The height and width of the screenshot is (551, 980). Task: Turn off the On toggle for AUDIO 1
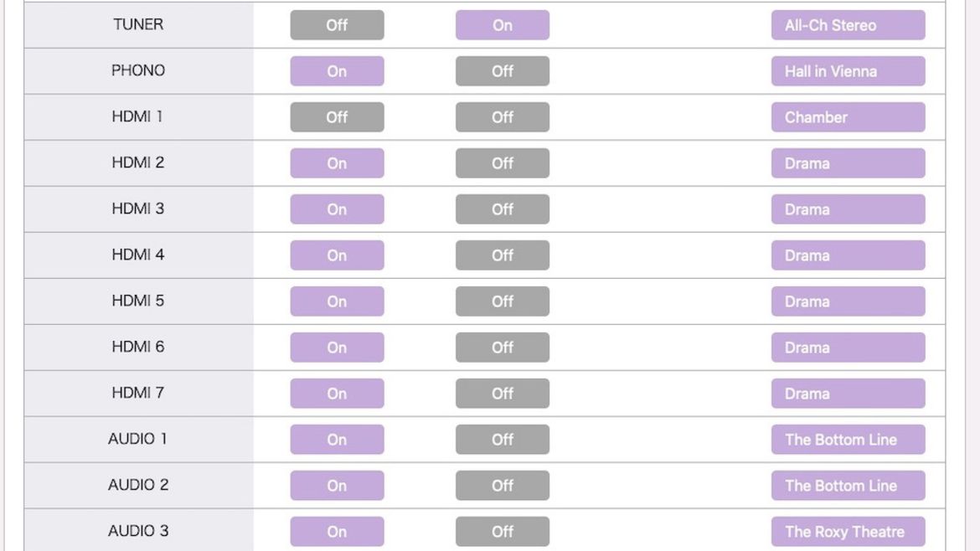[x=337, y=439]
